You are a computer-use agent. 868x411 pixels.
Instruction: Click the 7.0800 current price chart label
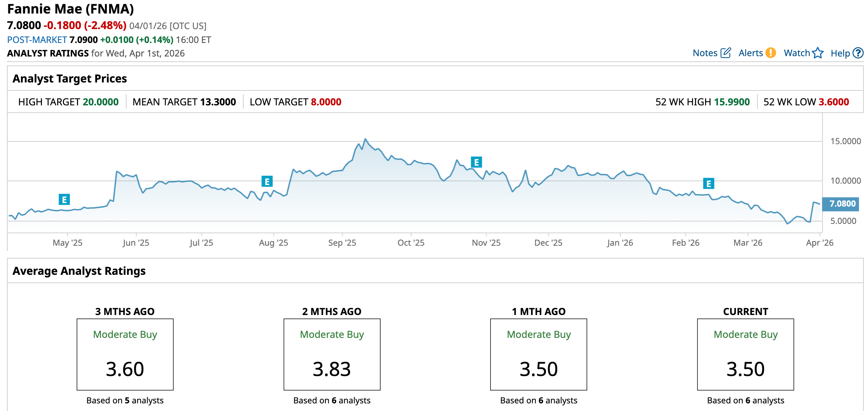(x=842, y=204)
